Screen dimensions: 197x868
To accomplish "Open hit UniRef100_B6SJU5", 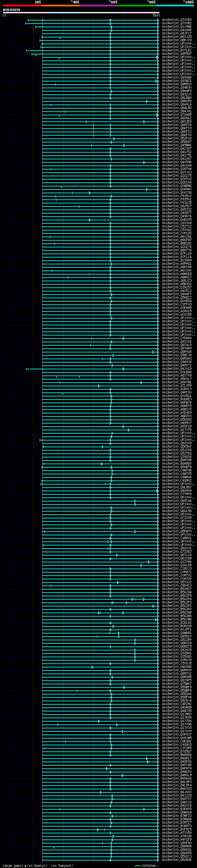I will pos(177,37).
